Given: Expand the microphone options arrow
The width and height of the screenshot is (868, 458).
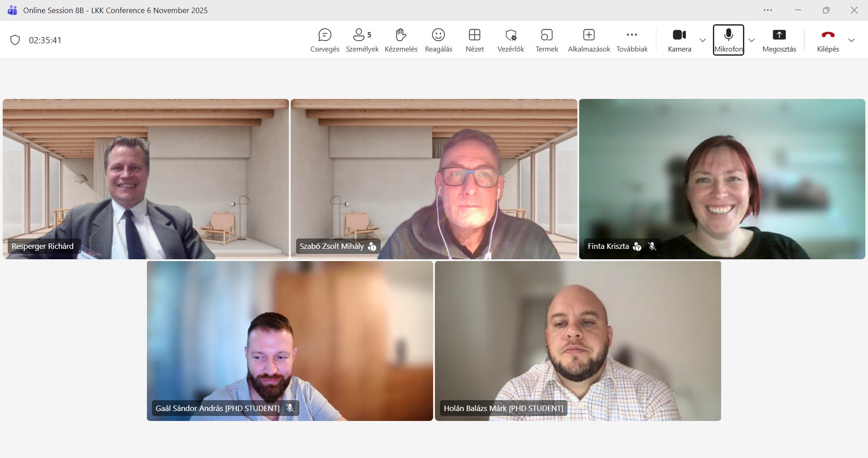Looking at the screenshot, I should pos(751,40).
